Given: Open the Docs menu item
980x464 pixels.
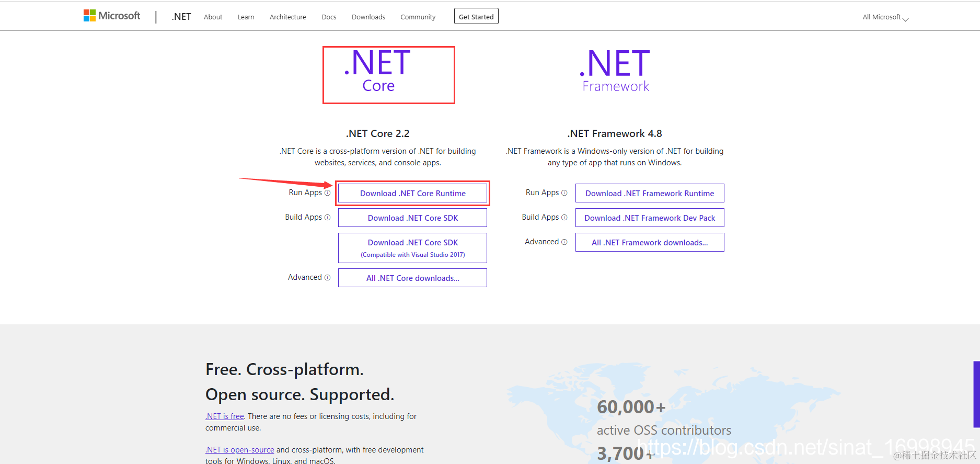Looking at the screenshot, I should pyautogui.click(x=329, y=17).
